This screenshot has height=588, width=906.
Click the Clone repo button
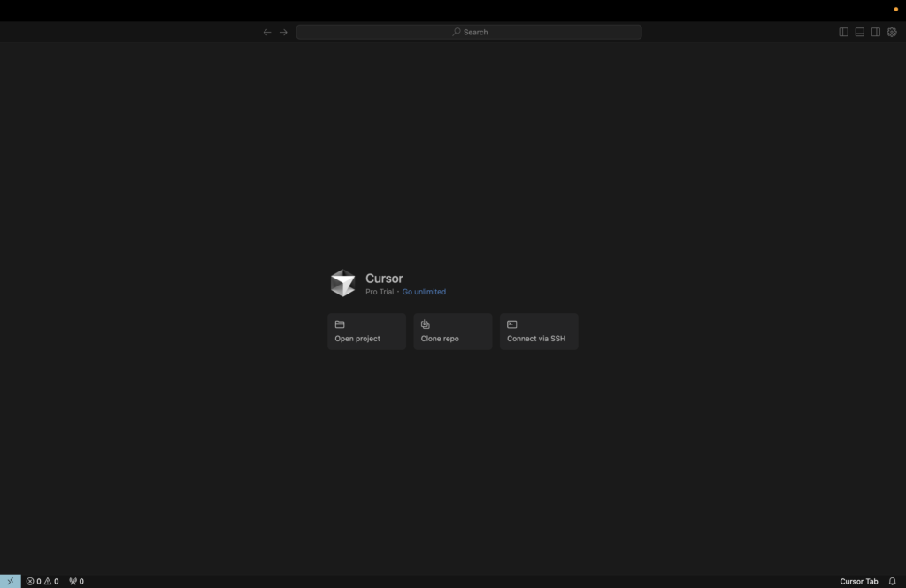click(x=453, y=332)
